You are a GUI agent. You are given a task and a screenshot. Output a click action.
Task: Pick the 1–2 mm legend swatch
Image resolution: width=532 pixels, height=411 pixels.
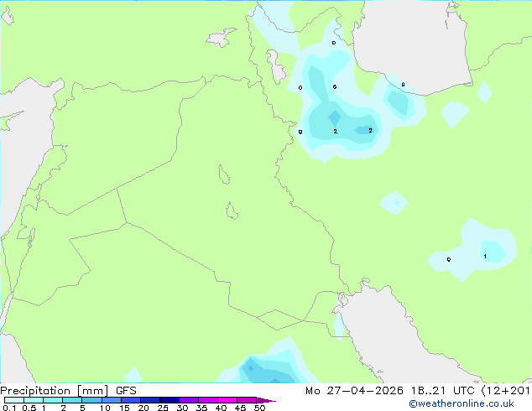tap(53, 400)
